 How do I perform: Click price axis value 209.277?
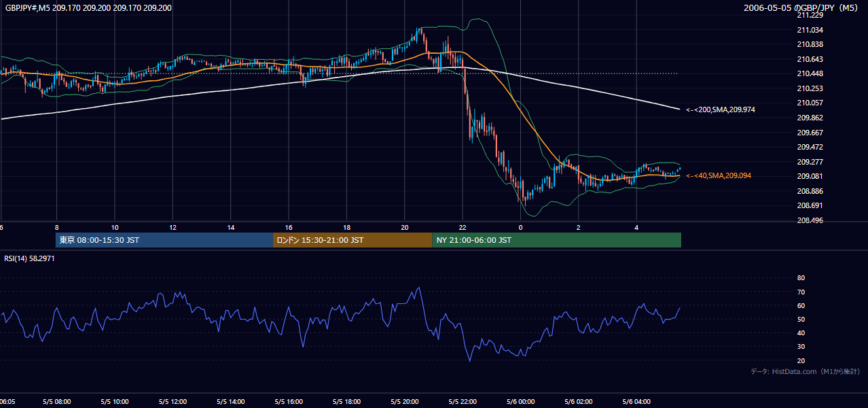809,162
